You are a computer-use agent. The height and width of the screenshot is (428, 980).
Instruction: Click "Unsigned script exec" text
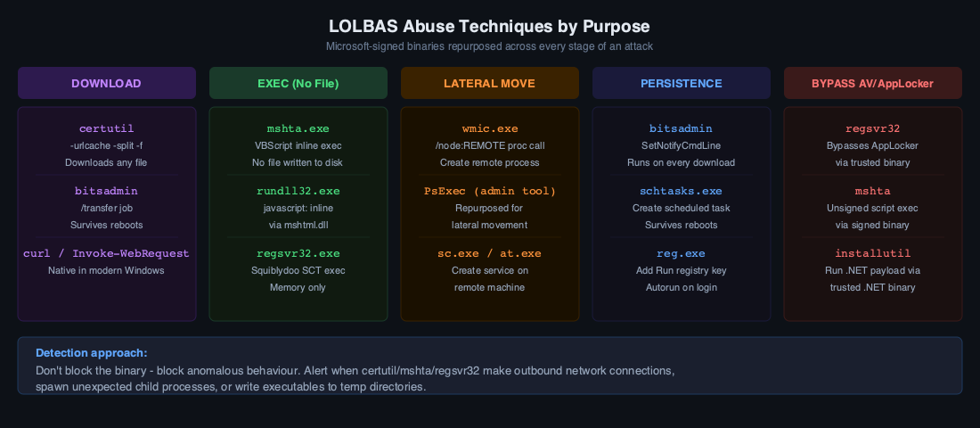872,208
